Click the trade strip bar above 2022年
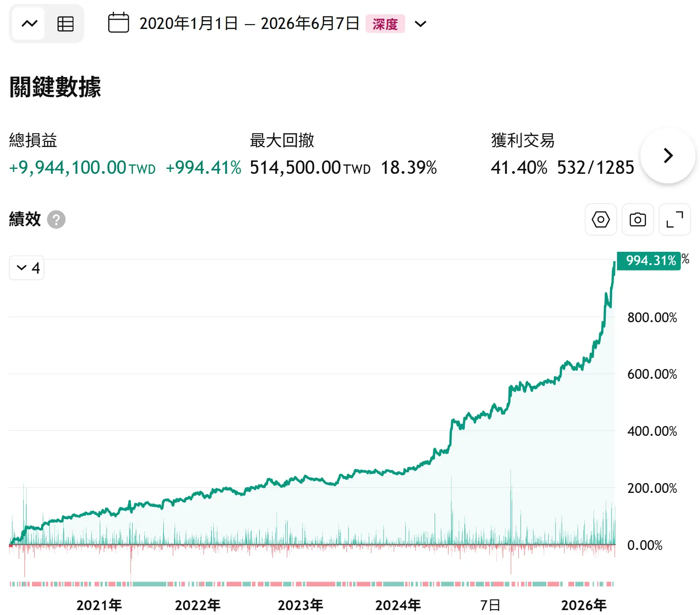 [x=198, y=584]
